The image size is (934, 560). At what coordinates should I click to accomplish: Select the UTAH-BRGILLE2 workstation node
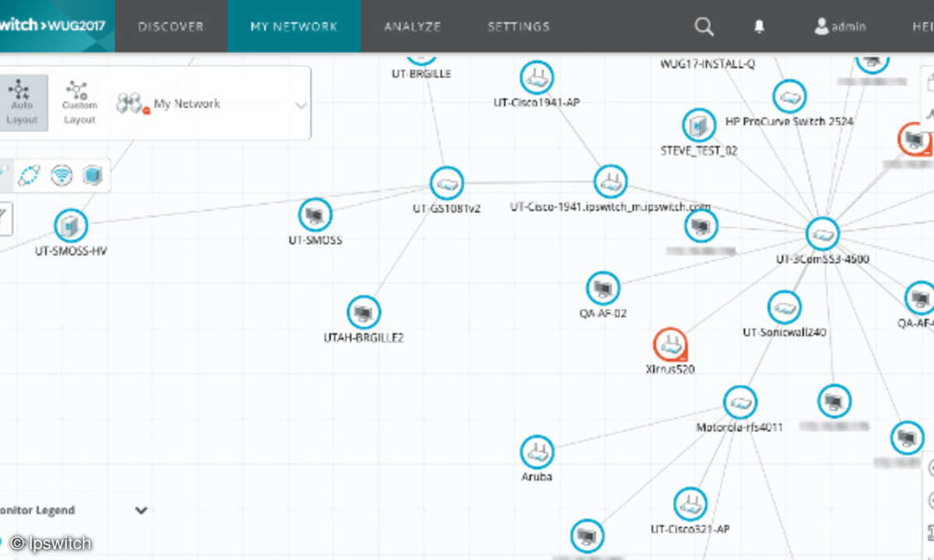(363, 313)
